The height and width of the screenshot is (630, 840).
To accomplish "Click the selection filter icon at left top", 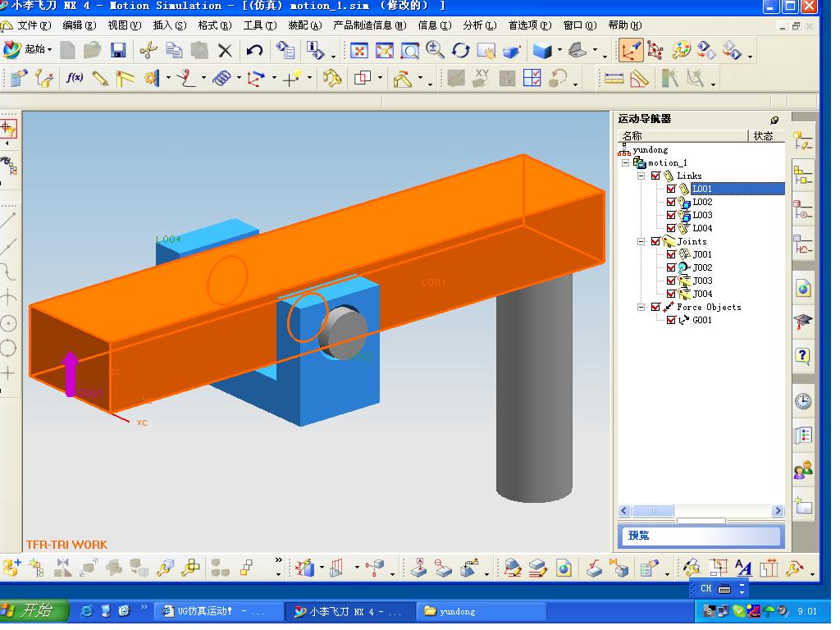I will point(8,129).
